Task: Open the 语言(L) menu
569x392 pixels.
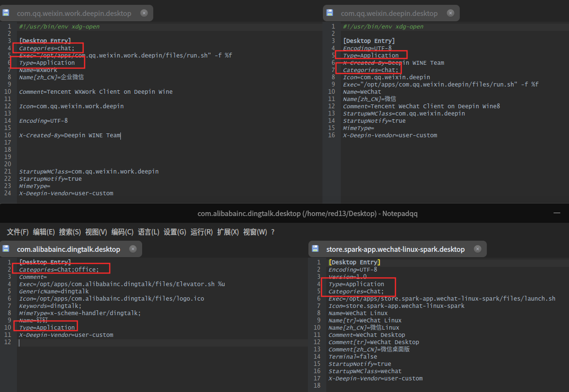Action: coord(148,232)
